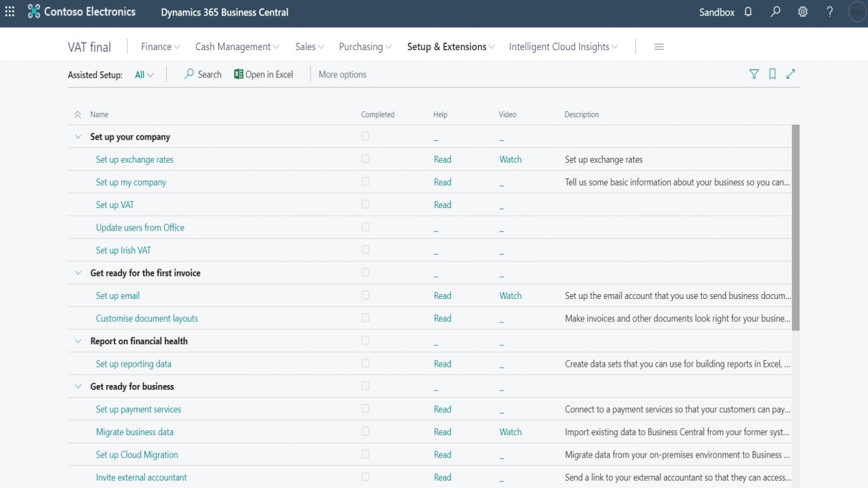The width and height of the screenshot is (868, 488).
Task: Collapse all rows with the double chevron icon
Action: point(77,115)
